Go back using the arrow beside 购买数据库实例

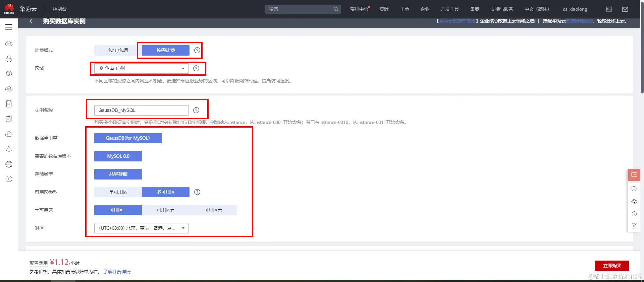tap(31, 21)
